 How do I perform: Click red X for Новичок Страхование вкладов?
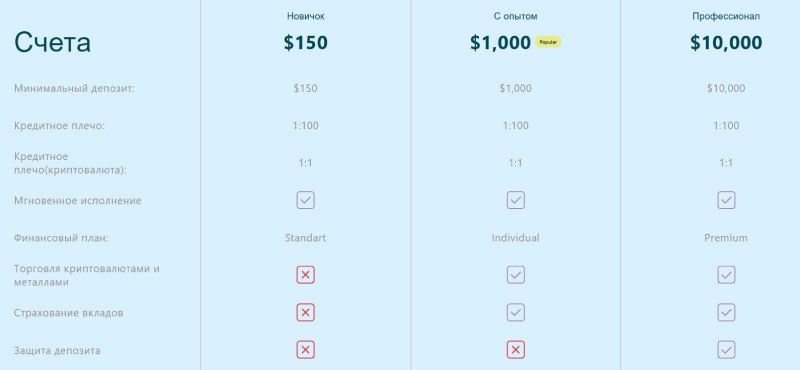(x=305, y=312)
